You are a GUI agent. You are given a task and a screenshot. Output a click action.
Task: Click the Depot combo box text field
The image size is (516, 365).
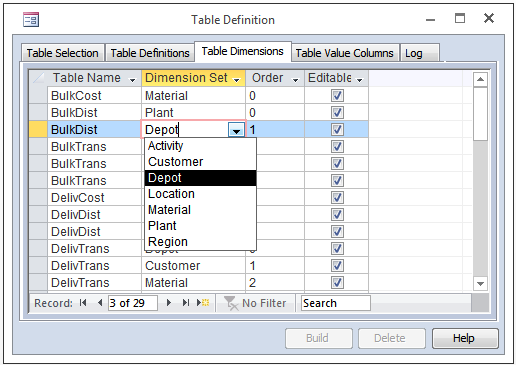pos(185,130)
